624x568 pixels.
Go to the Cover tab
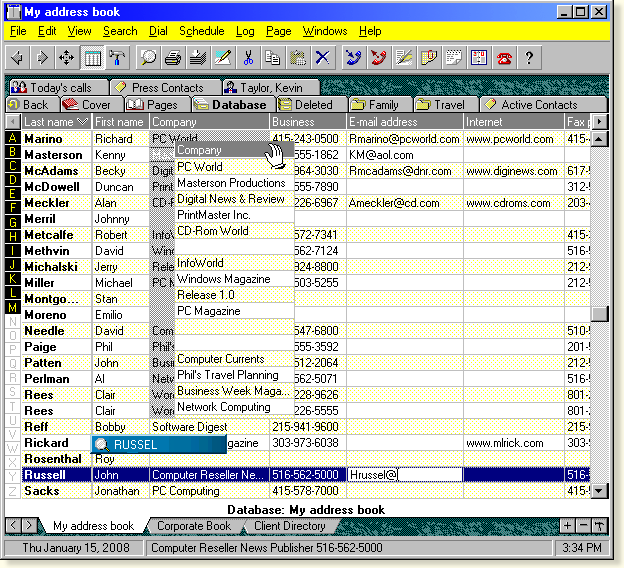(x=92, y=105)
